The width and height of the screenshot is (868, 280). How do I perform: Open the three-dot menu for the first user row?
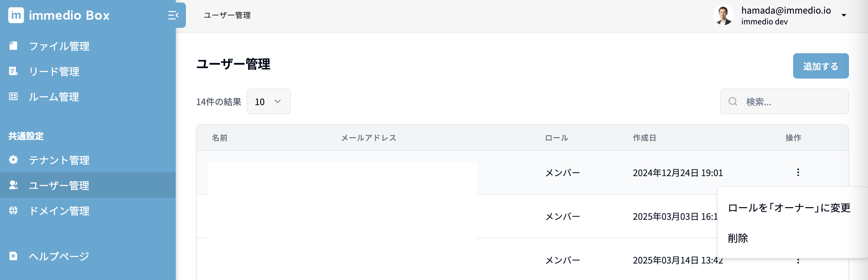coord(798,172)
